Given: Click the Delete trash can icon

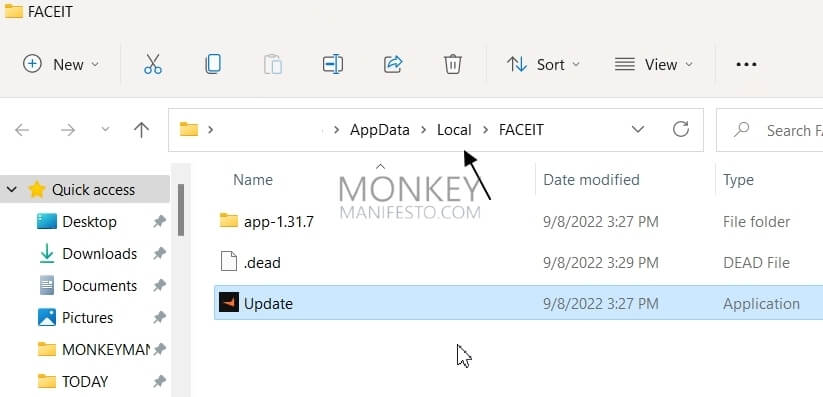Looking at the screenshot, I should (x=452, y=65).
